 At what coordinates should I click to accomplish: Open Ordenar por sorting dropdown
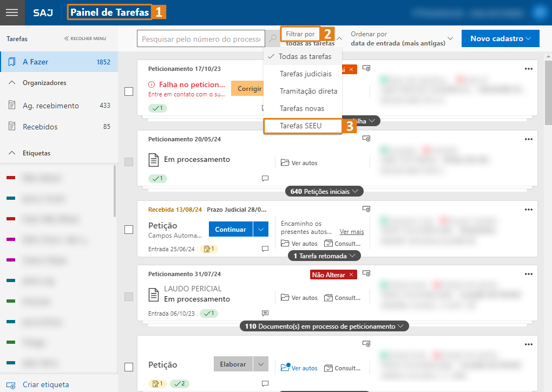(402, 38)
